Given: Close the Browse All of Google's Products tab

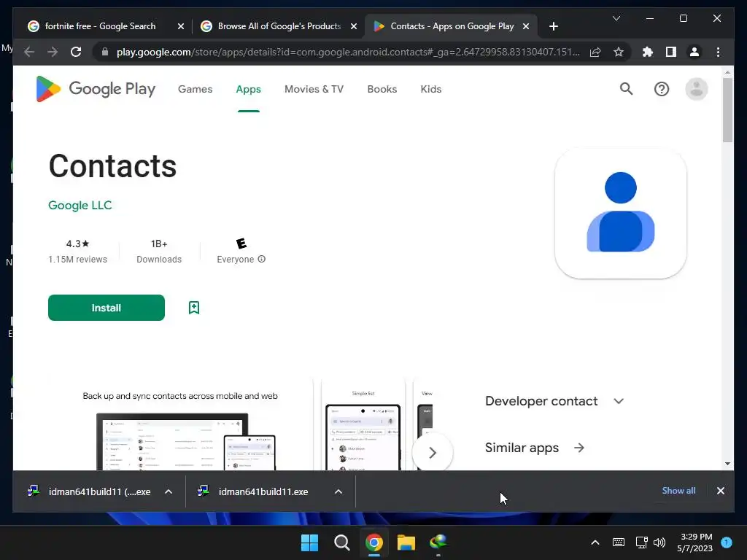Looking at the screenshot, I should tap(354, 26).
